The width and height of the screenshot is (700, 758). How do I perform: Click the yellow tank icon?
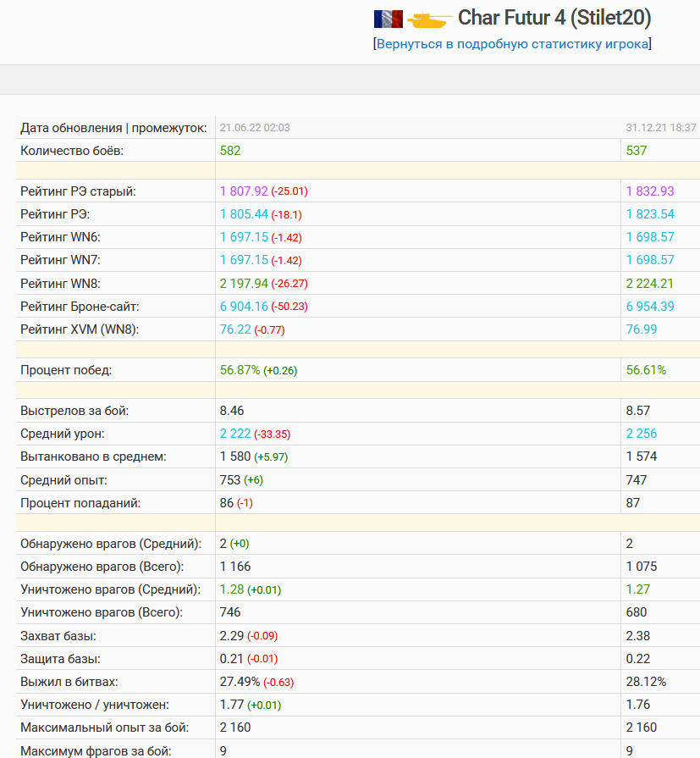(x=429, y=19)
